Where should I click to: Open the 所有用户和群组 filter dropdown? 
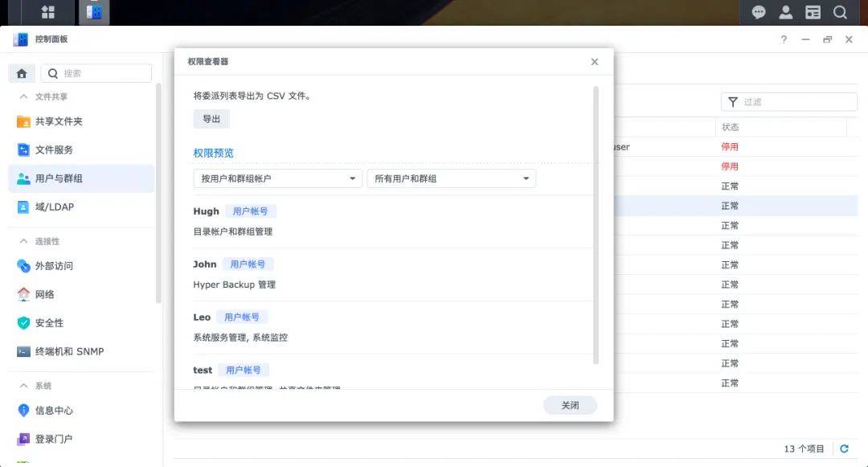(451, 178)
